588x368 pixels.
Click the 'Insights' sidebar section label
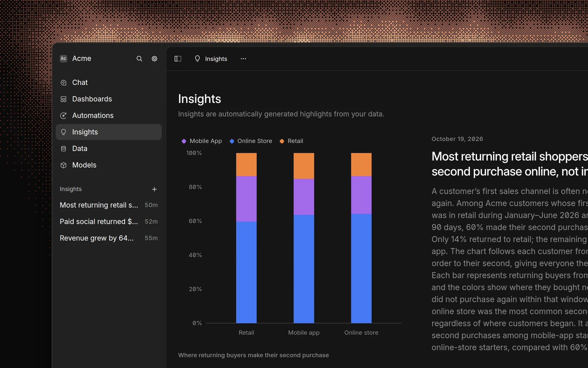[x=71, y=189]
